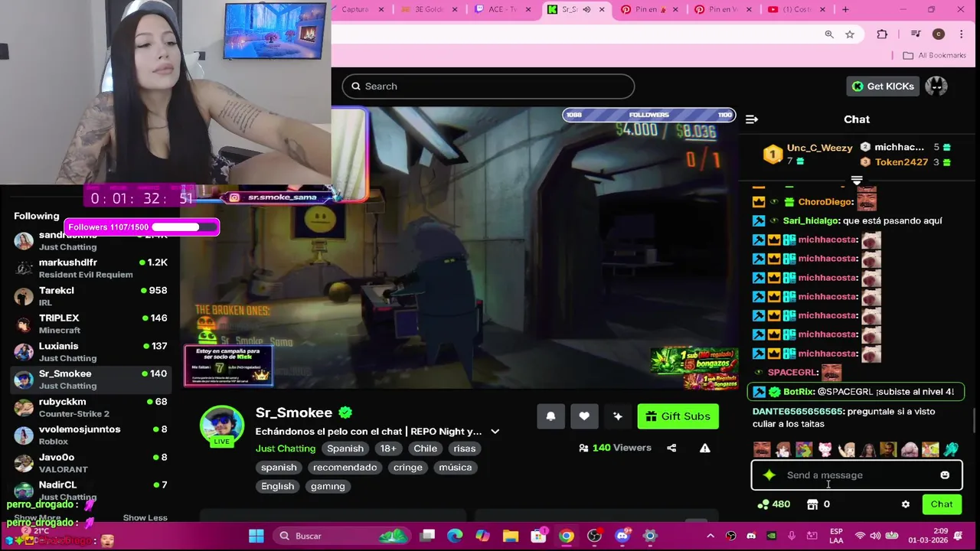Image resolution: width=980 pixels, height=551 pixels.
Task: Expand the stream title chevron
Action: click(x=495, y=432)
